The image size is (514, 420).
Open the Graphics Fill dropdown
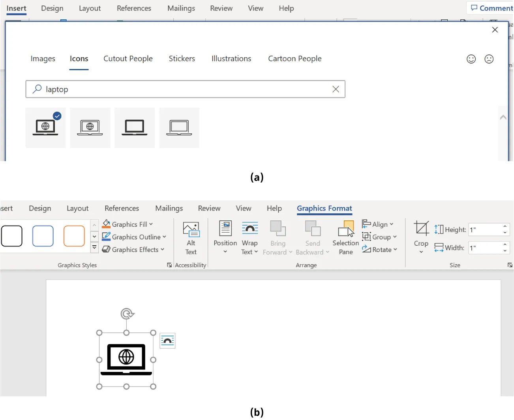(127, 224)
